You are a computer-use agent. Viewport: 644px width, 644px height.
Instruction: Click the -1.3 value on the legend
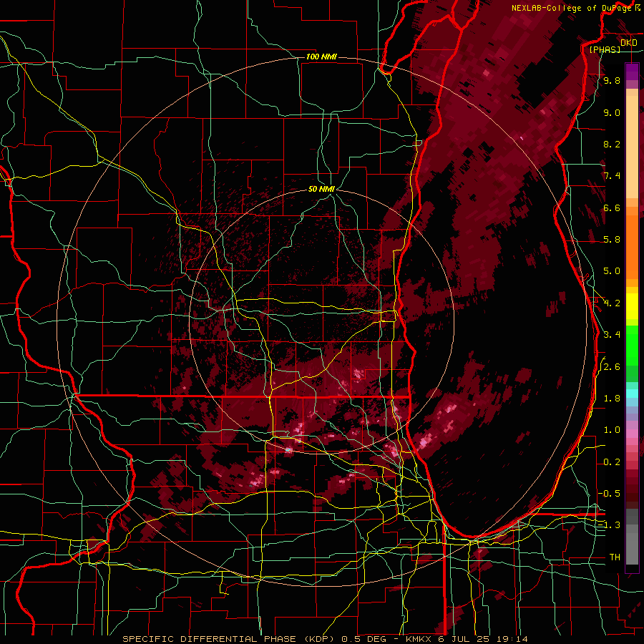point(610,525)
